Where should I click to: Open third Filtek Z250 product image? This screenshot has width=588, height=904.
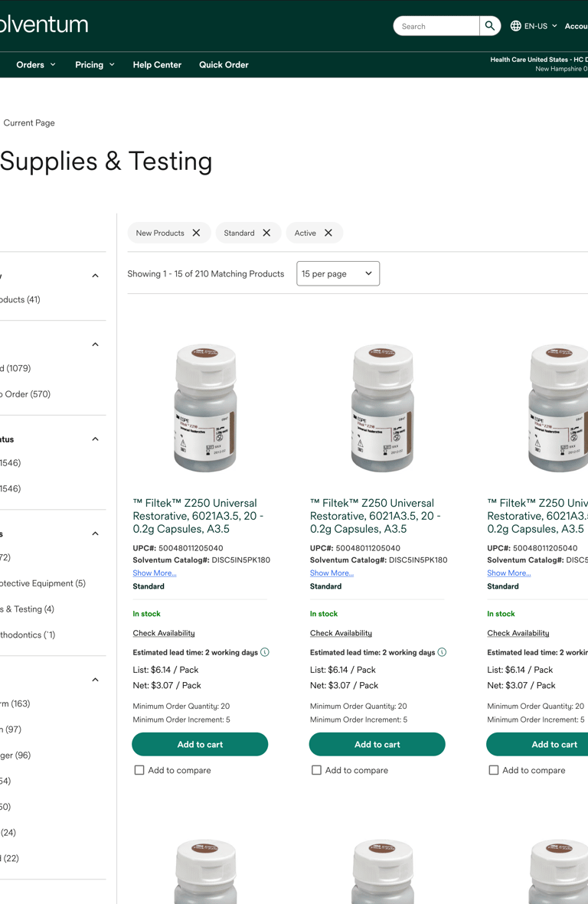pyautogui.click(x=558, y=408)
